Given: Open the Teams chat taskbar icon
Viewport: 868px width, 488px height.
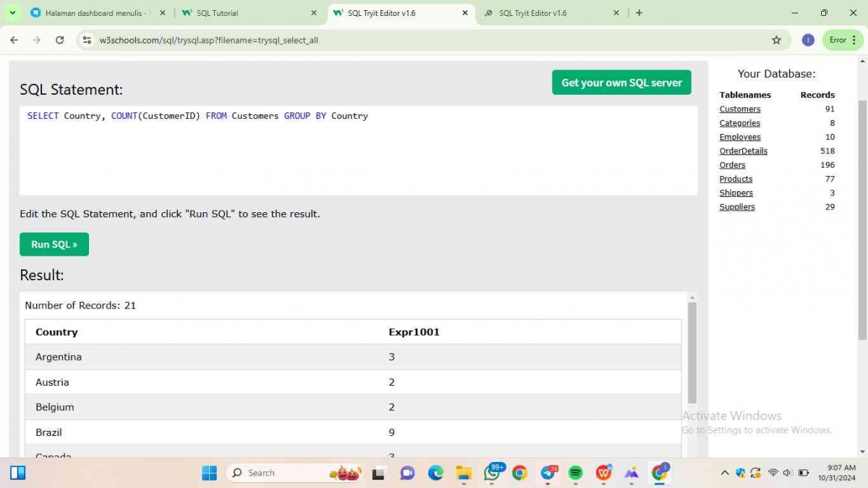Looking at the screenshot, I should 407,473.
